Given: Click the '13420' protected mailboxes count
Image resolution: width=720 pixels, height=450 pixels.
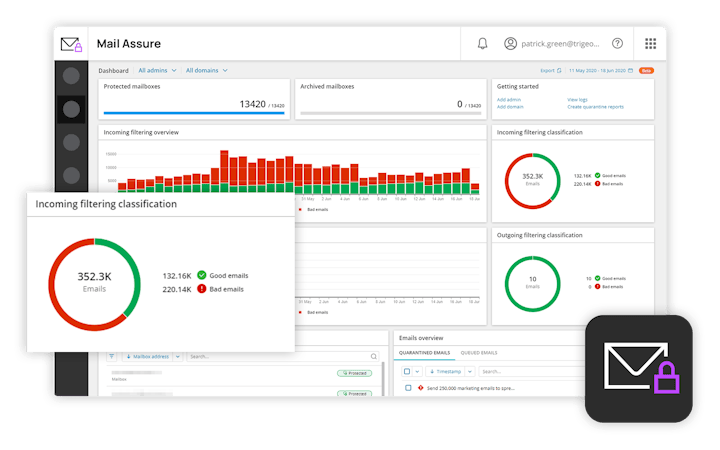Looking at the screenshot, I should coord(253,104).
